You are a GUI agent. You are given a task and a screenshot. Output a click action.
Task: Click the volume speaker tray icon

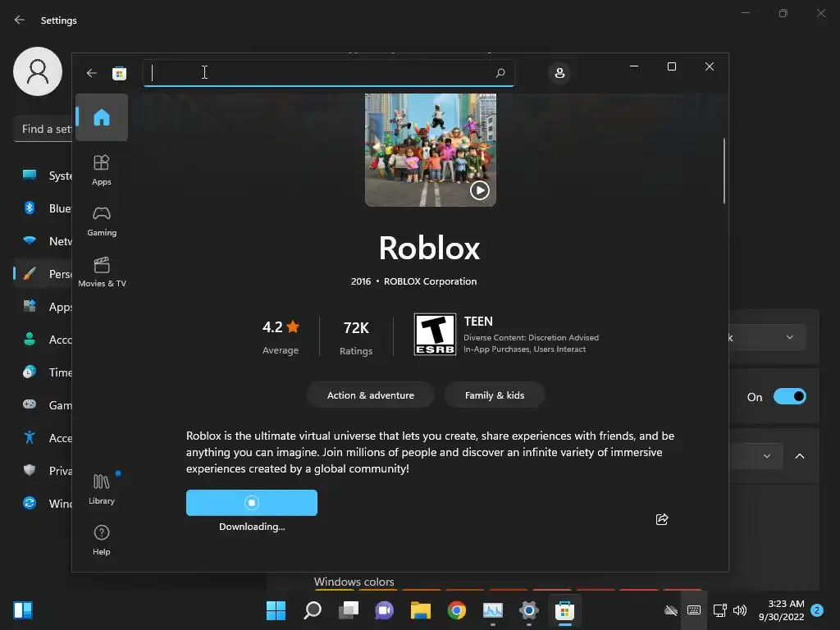(740, 609)
